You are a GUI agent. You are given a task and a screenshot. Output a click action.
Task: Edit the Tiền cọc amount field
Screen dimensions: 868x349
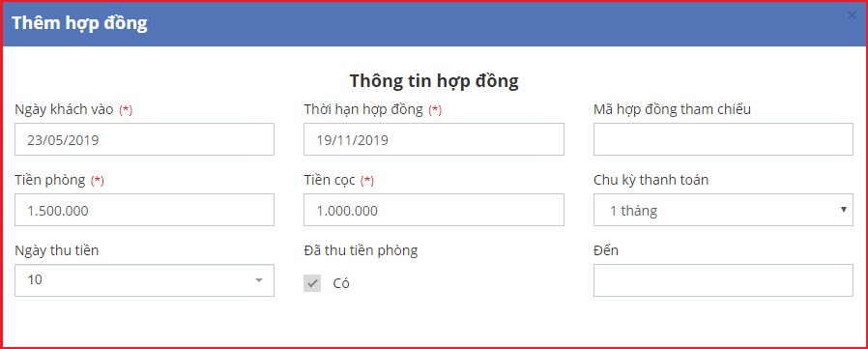433,210
